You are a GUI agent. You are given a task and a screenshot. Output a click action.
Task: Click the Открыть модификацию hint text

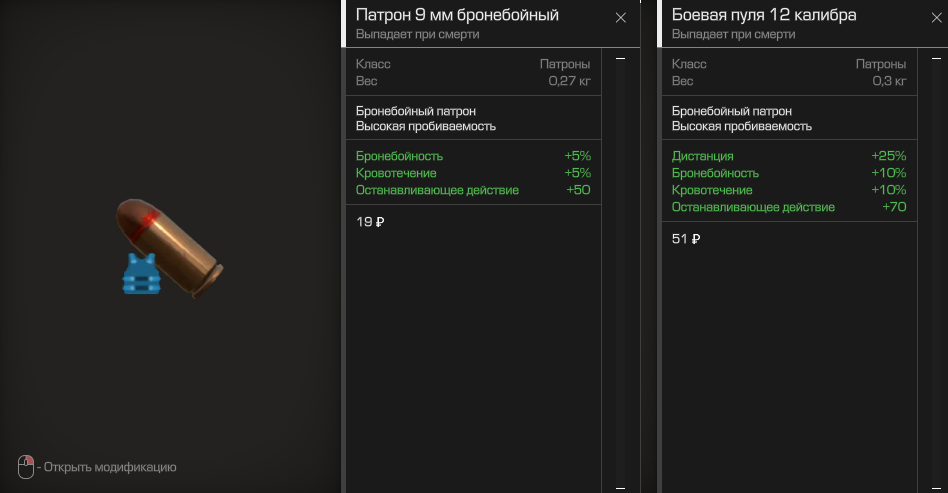110,467
